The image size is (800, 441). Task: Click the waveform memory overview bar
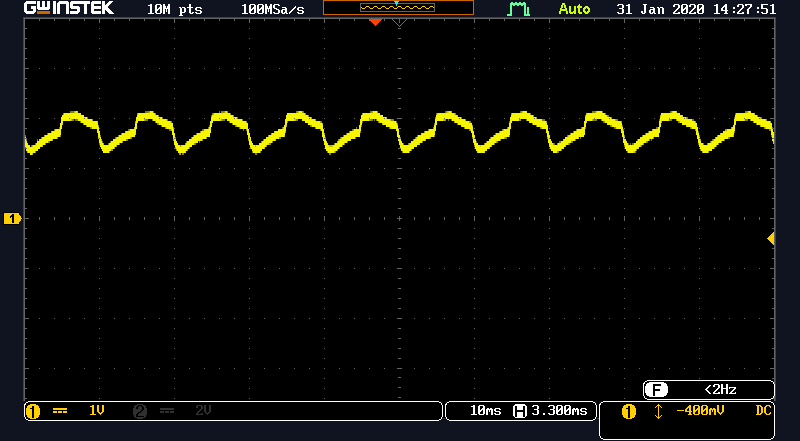pos(398,8)
